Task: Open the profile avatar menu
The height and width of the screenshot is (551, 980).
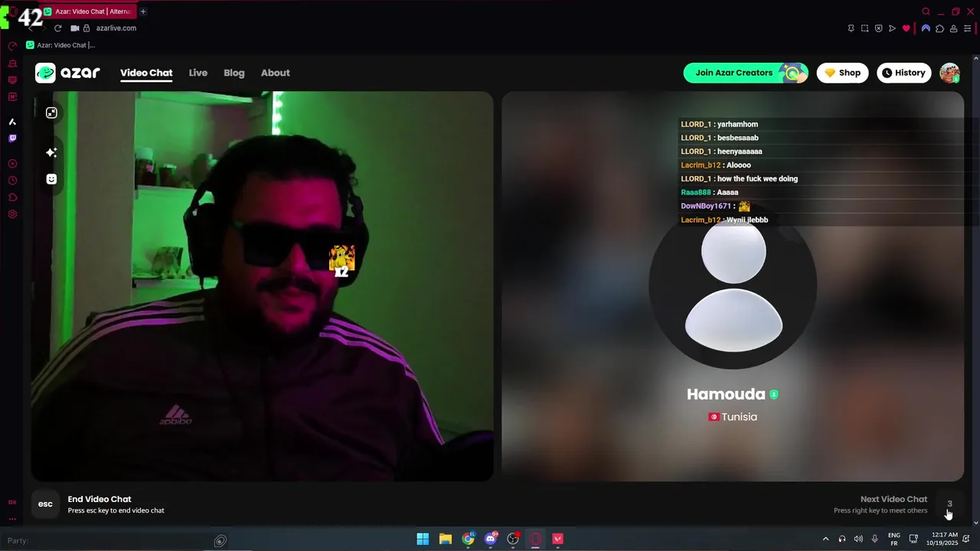Action: pyautogui.click(x=949, y=73)
